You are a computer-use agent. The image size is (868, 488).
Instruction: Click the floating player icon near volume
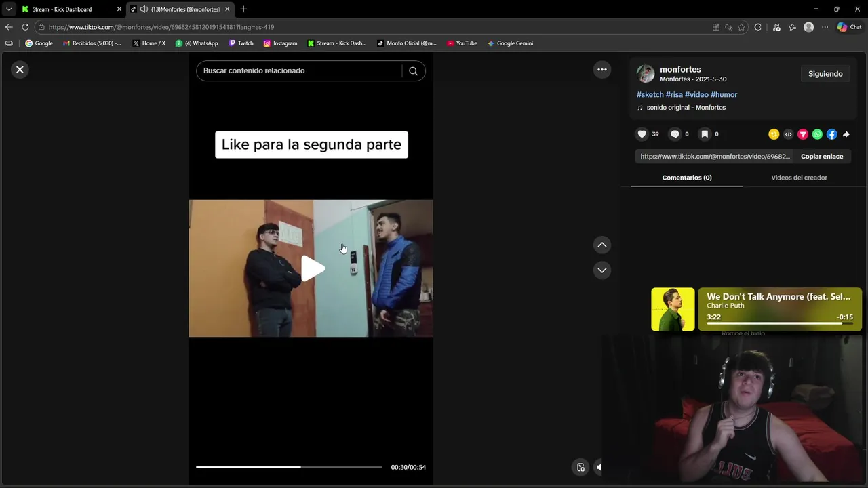click(580, 467)
